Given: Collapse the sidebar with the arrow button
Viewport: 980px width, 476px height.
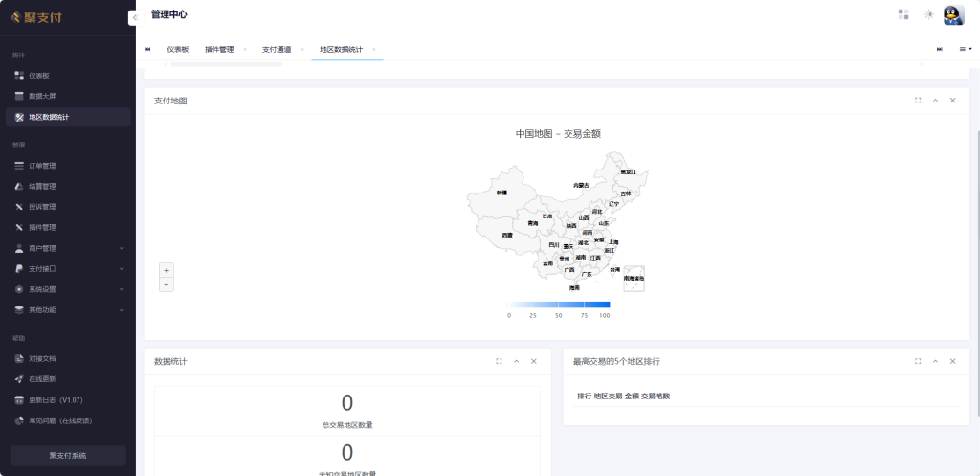Looking at the screenshot, I should coord(136,18).
